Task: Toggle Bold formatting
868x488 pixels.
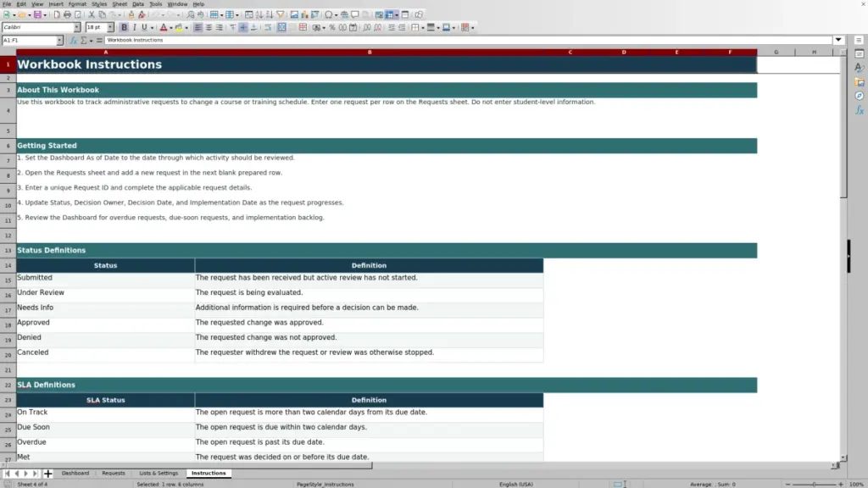Action: [x=124, y=27]
